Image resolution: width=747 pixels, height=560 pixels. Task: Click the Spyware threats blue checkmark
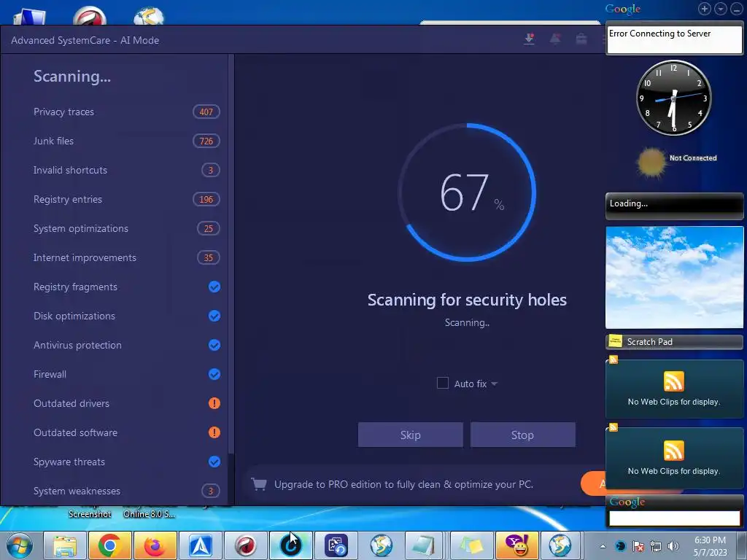[x=214, y=462]
